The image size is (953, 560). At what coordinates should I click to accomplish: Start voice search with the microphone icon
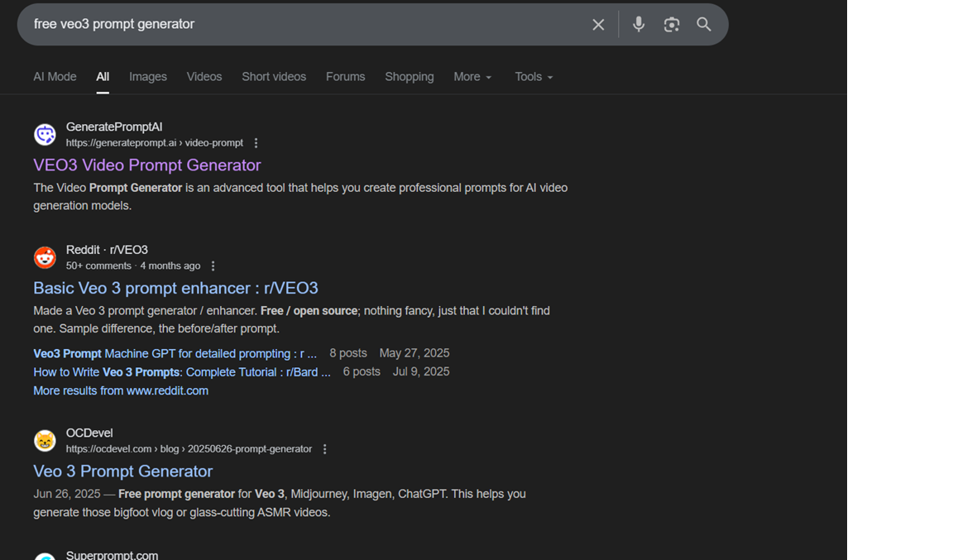click(638, 24)
